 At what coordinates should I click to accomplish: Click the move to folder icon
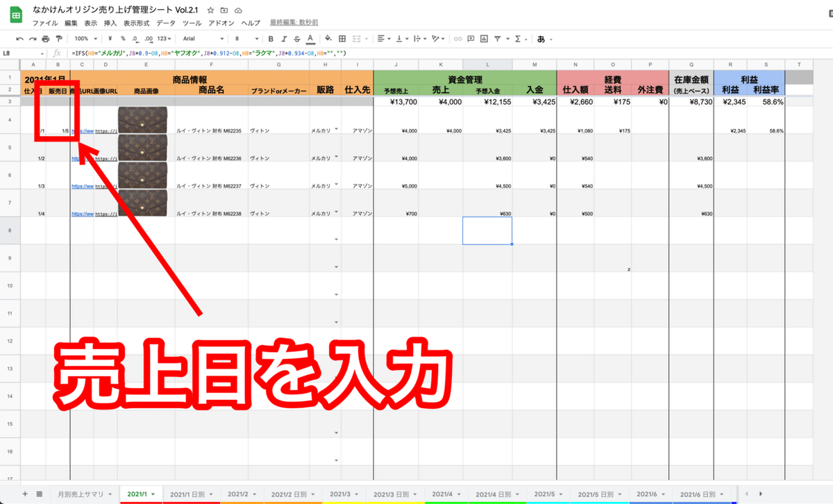pyautogui.click(x=225, y=11)
